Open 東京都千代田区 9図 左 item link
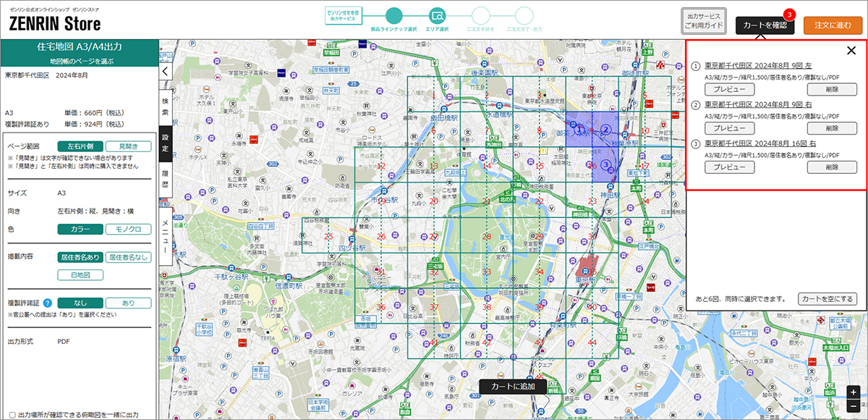 [x=758, y=65]
